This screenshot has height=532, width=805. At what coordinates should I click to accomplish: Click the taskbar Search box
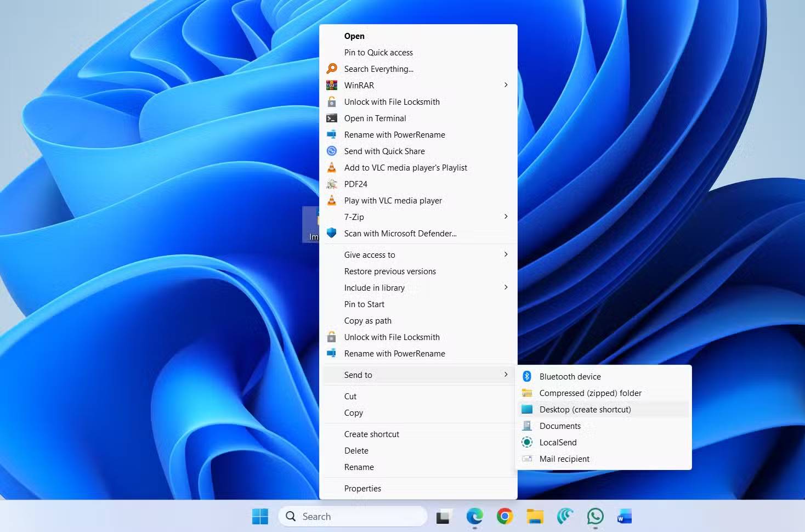click(353, 516)
